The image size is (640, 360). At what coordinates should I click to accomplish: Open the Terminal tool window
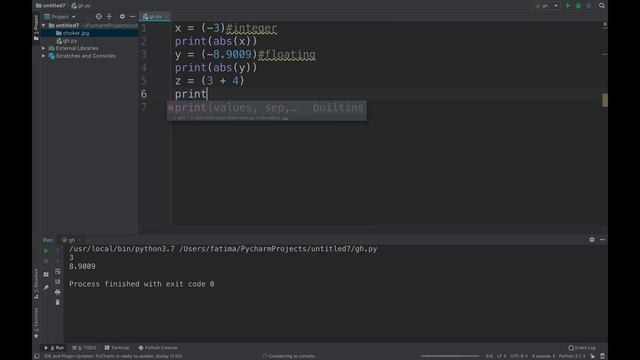(117, 348)
